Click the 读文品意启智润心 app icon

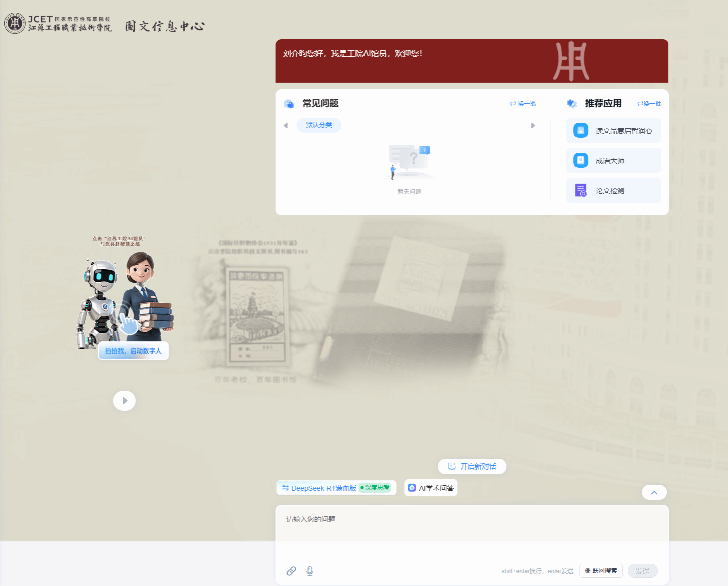(581, 131)
